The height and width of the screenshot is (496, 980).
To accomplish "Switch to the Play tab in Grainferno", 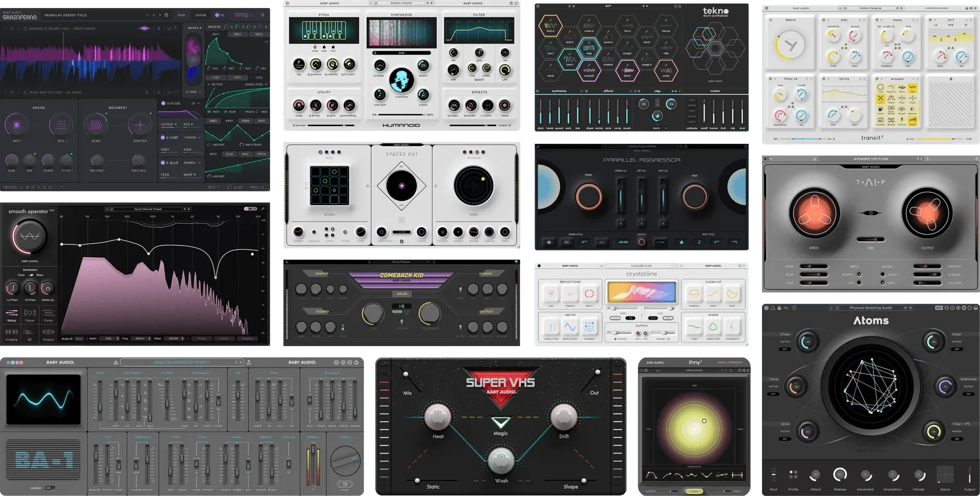I will pos(181,15).
